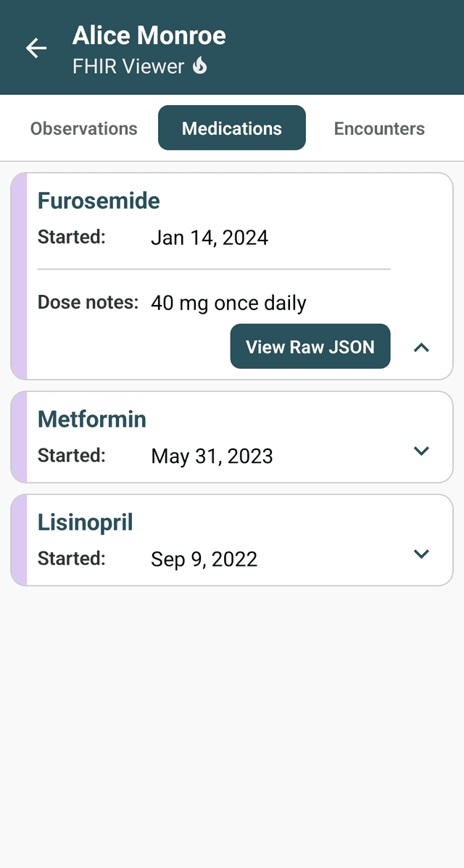This screenshot has width=464, height=868.
Task: Tap the Sep 9, 2022 start date
Action: pyautogui.click(x=204, y=559)
